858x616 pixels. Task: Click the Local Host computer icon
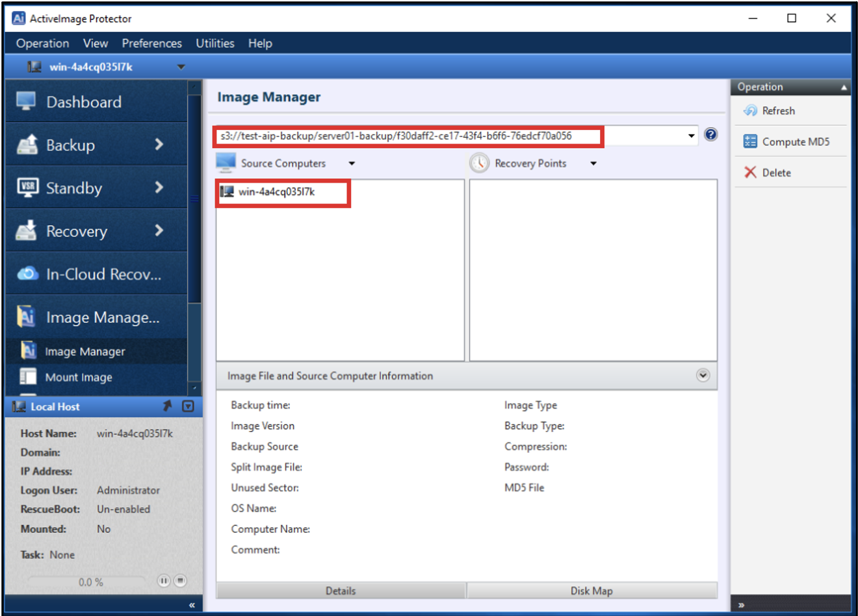click(x=19, y=407)
